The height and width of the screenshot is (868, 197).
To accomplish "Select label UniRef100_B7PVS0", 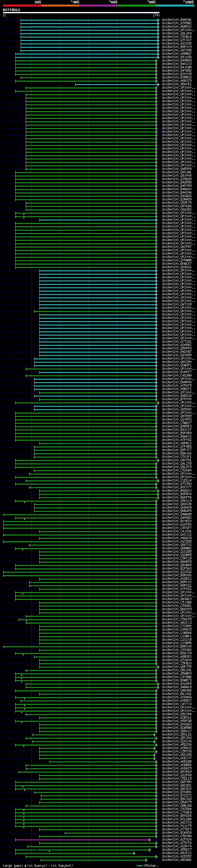I will coord(176,399).
